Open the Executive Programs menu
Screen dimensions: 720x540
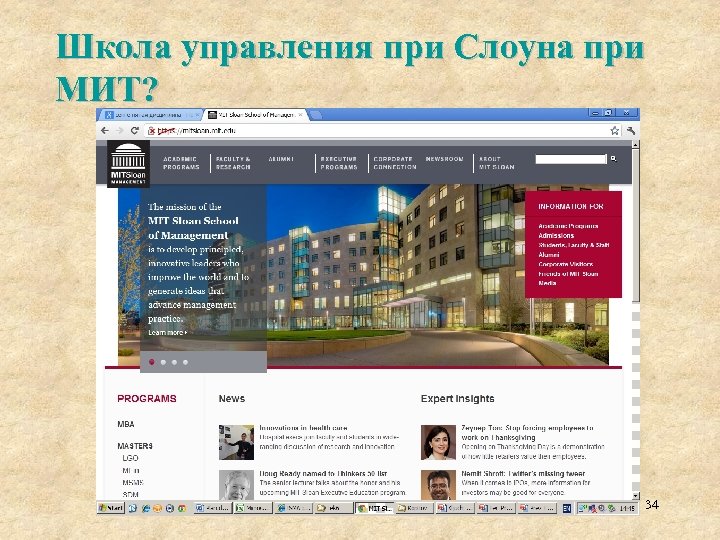(339, 163)
